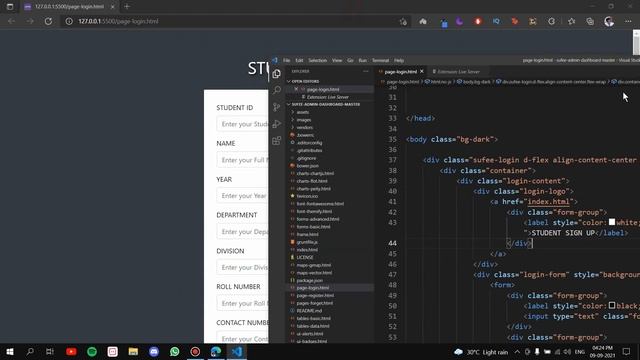
Task: Close the 127.0.0.1 browser tab
Action: [113, 7]
